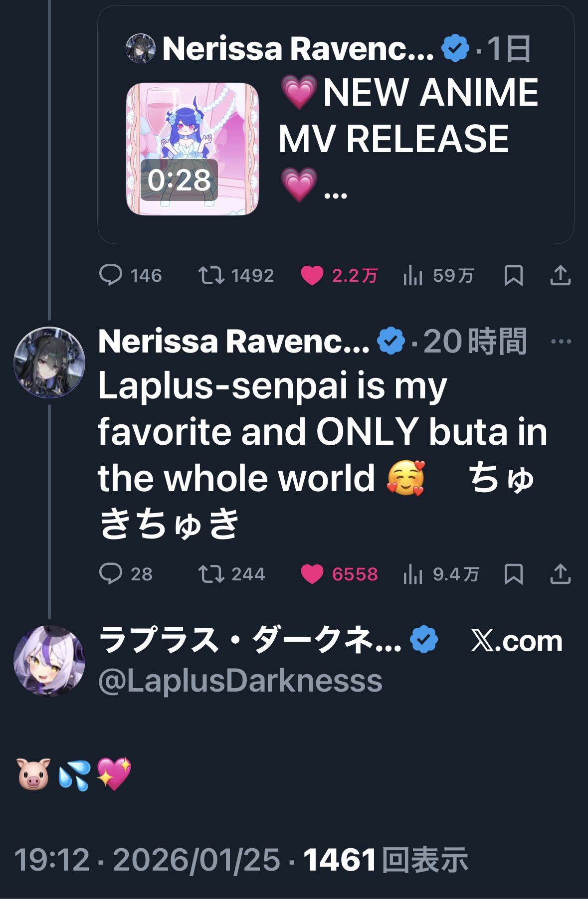Play the 0:28 anime MV video thumbnail
The width and height of the screenshot is (588, 899).
pyautogui.click(x=193, y=149)
